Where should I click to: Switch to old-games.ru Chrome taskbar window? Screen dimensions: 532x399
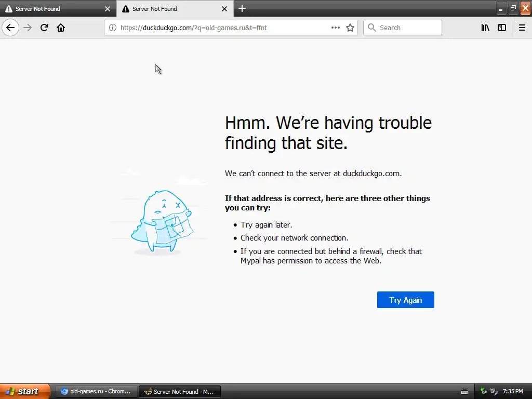[x=96, y=391]
